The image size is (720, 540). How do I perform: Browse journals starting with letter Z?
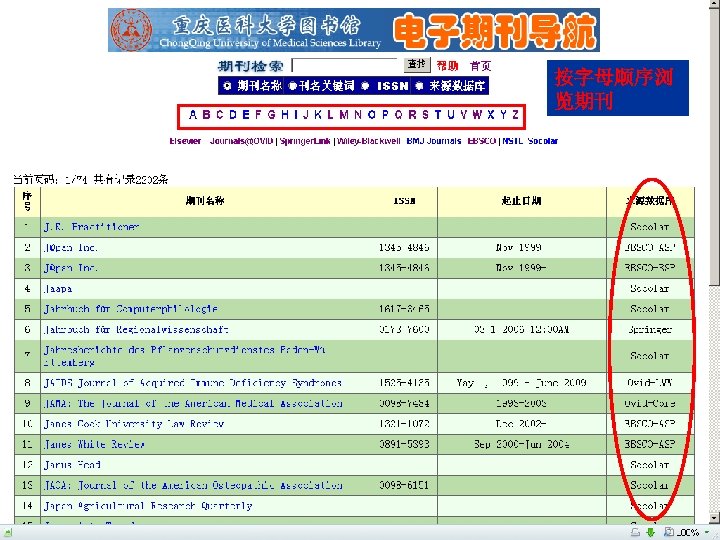(x=516, y=115)
